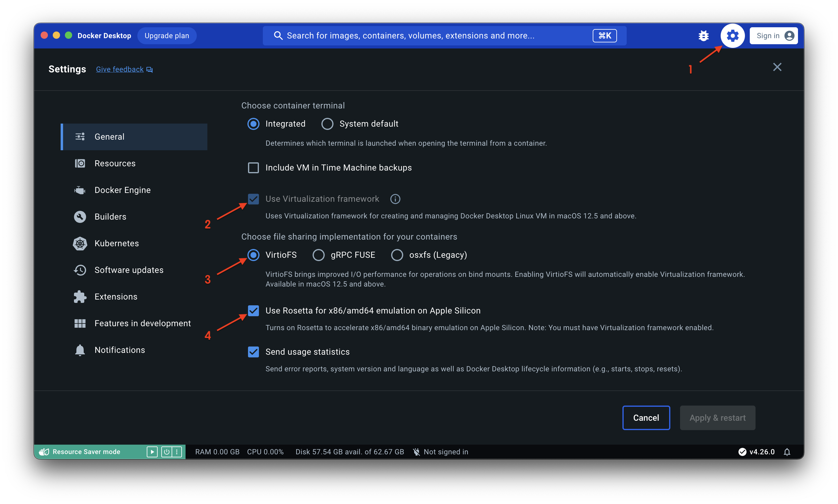The image size is (838, 504).
Task: Click the v4.26.0 version label
Action: (762, 452)
